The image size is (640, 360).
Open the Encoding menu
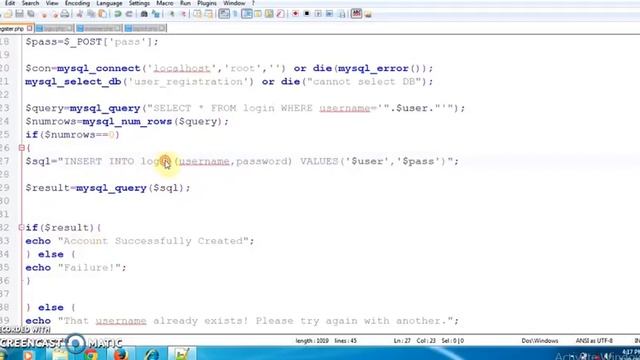point(77,3)
